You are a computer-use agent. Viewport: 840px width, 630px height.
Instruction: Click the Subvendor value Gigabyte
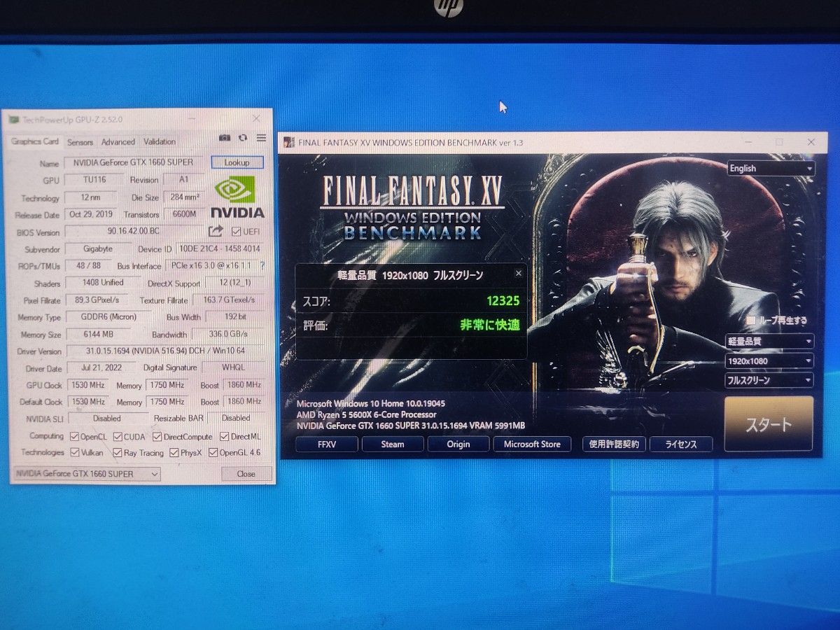coord(98,248)
